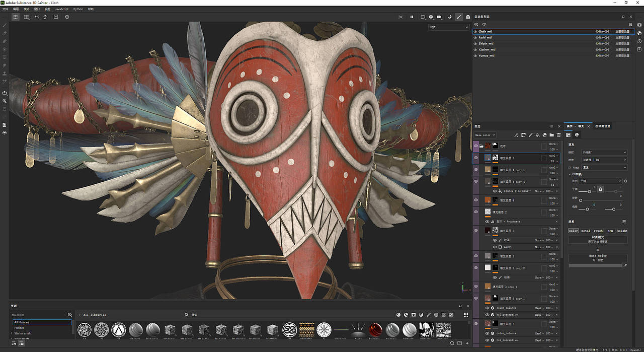
Task: Add a mask using the mask icon
Action: (523, 135)
